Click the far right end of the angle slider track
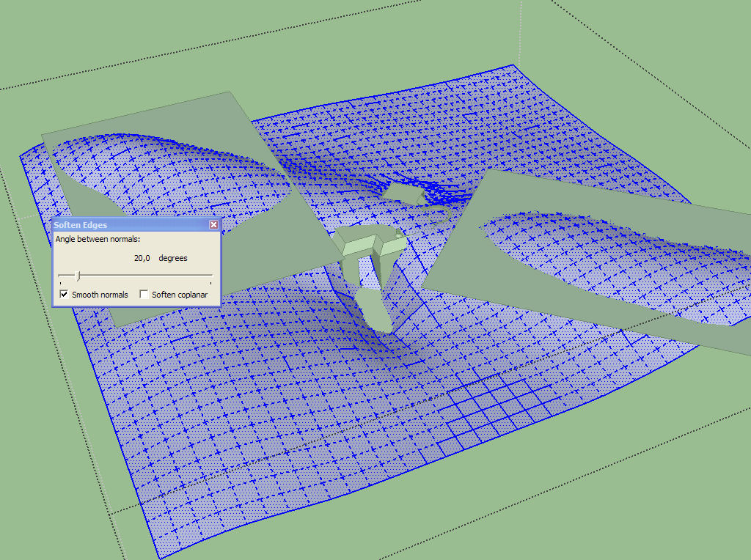The width and height of the screenshot is (751, 560). coord(211,276)
